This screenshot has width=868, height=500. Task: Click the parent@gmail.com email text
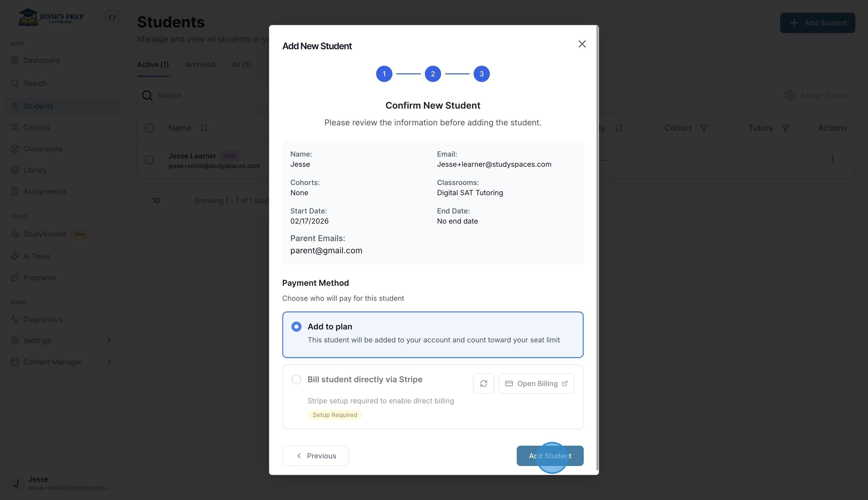326,251
